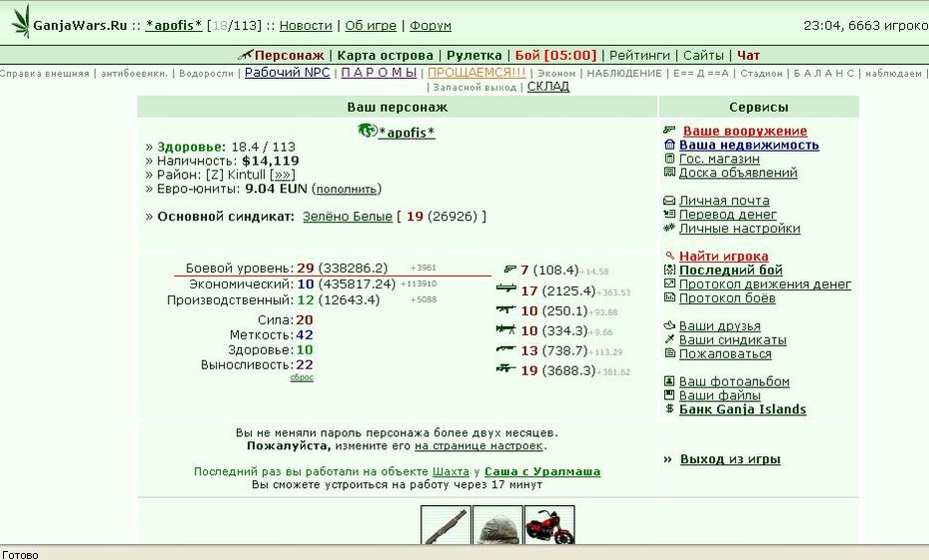
Task: Click пополнить link for Евро-юниты
Action: [347, 190]
